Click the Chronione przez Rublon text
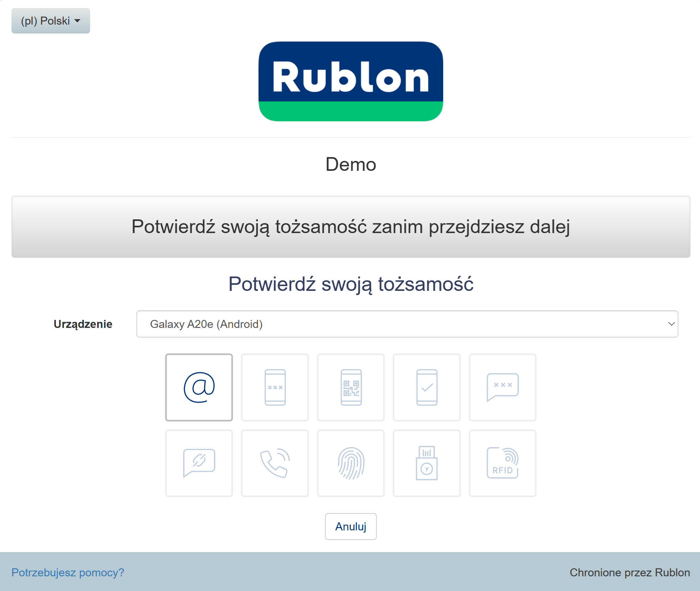700x591 pixels. 629,572
